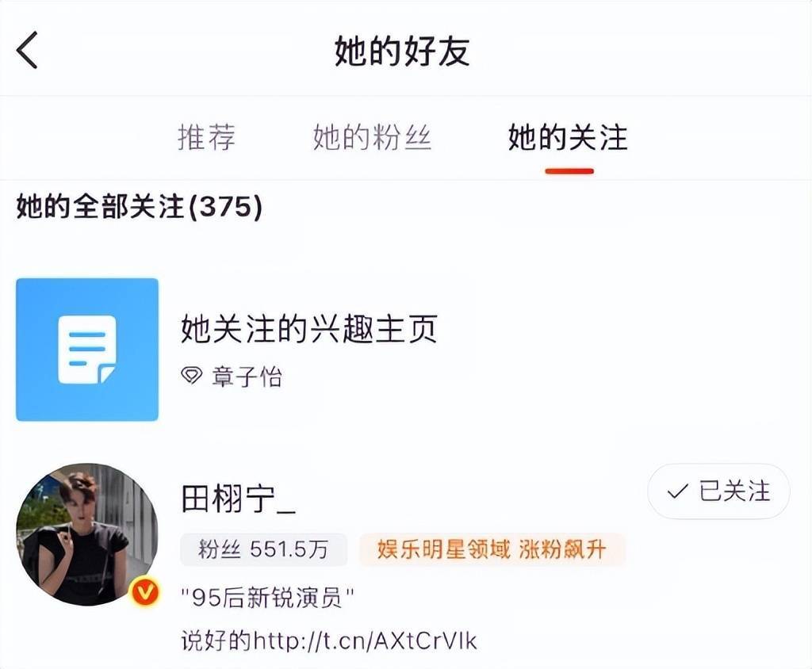Open 田栩宁_ username

pos(238,499)
